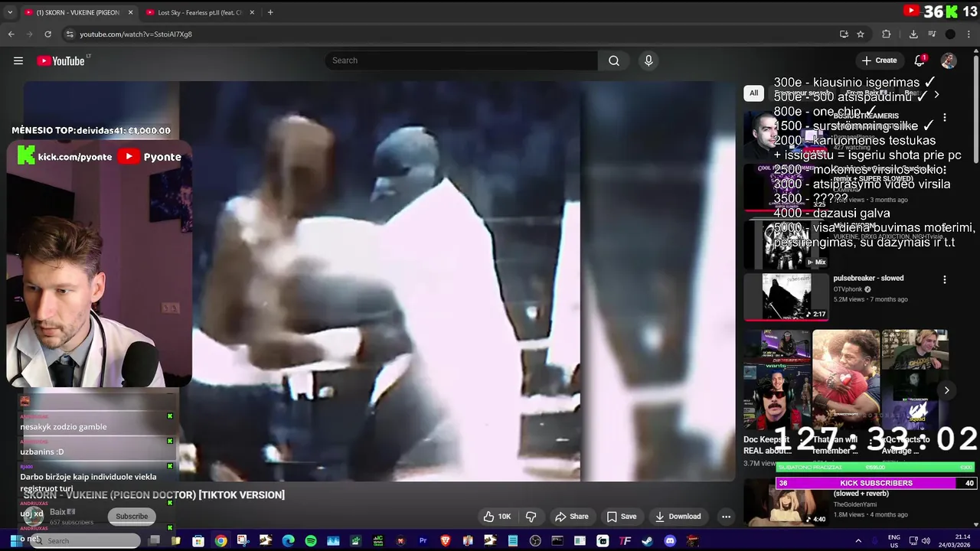Start voice search with the microphone
The height and width of the screenshot is (551, 980).
(648, 60)
